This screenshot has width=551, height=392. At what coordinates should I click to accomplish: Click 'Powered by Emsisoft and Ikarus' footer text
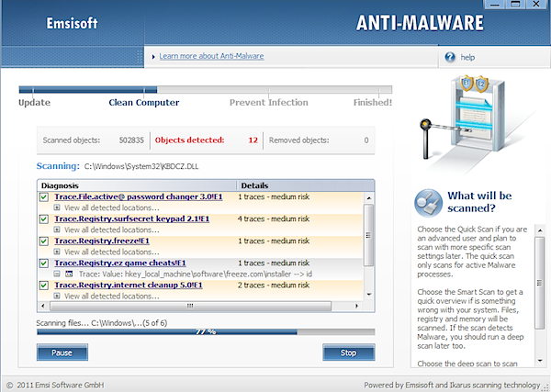(x=452, y=386)
